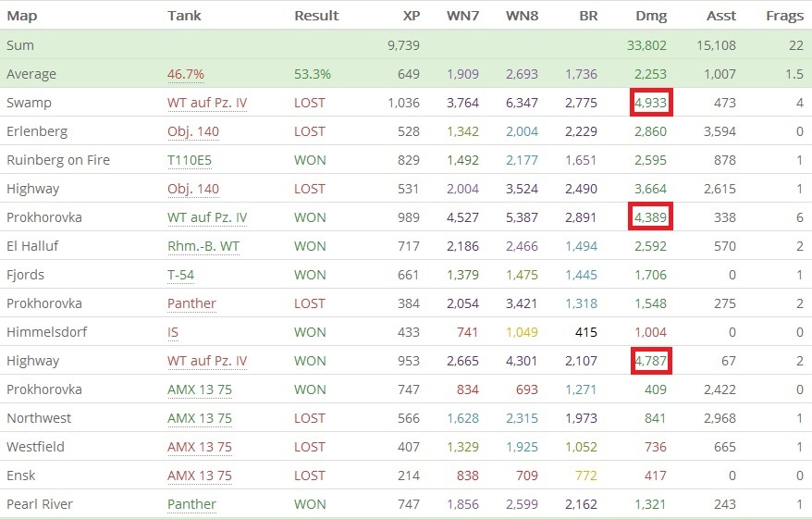Sort table by Frags column header
Screen dimensions: 812x519
coord(784,16)
